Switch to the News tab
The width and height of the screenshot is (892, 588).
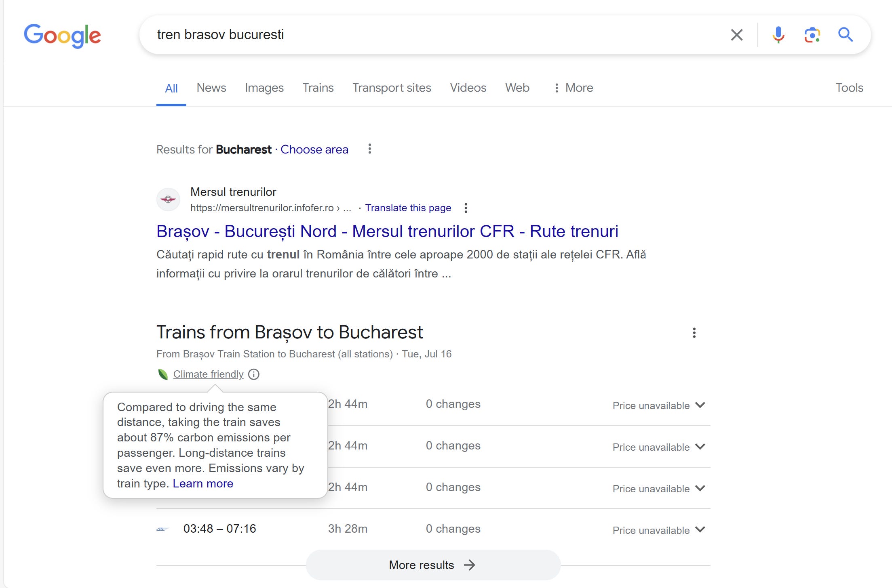tap(211, 88)
